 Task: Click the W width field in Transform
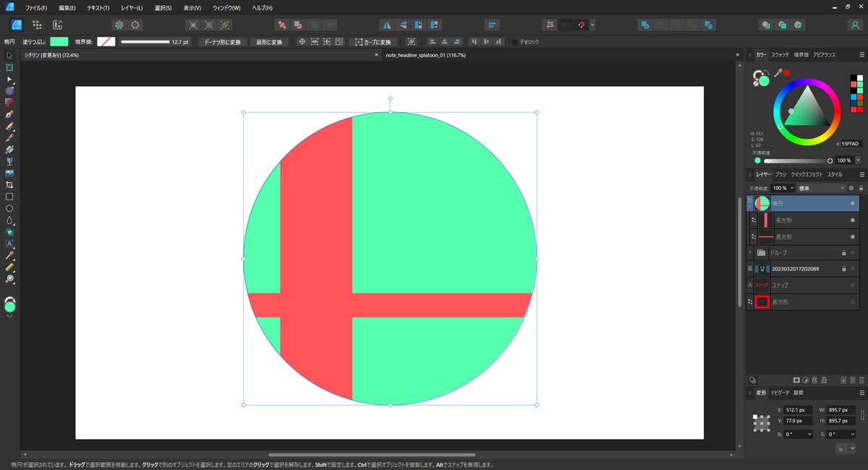[840, 410]
